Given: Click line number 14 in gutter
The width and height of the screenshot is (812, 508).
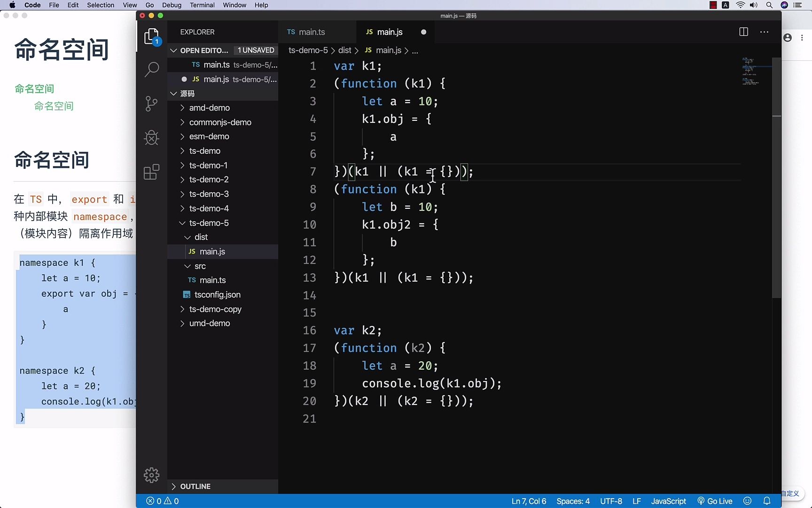Looking at the screenshot, I should click(x=309, y=295).
